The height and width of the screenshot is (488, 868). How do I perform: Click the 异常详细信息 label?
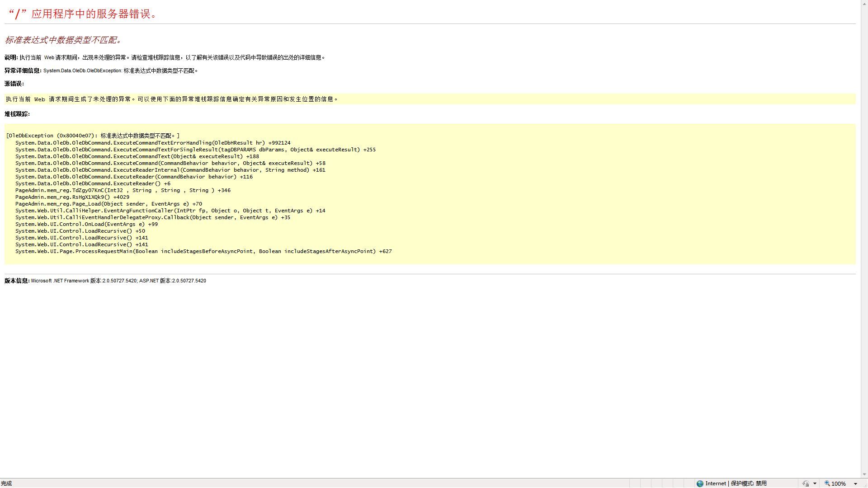tap(23, 70)
